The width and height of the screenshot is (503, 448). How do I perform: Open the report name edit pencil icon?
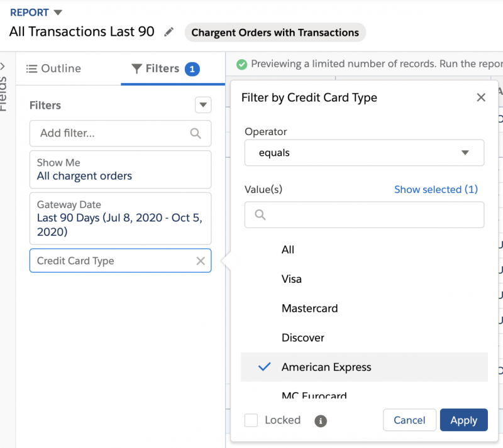coord(167,31)
